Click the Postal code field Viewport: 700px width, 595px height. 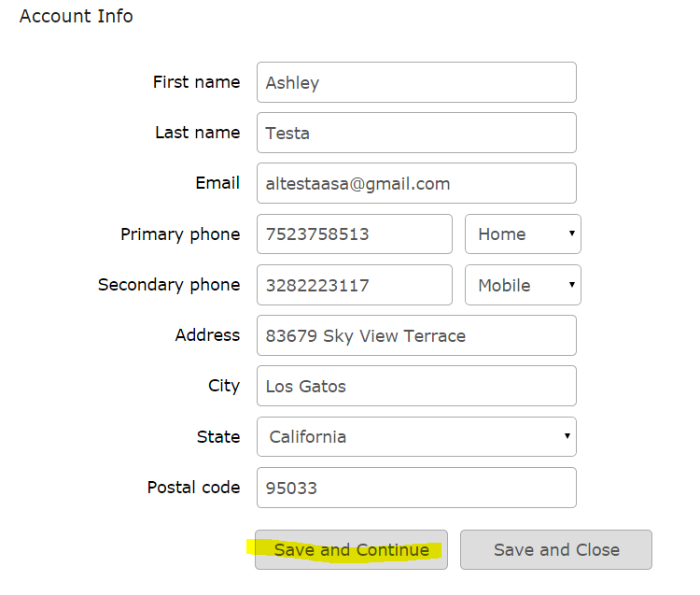(416, 488)
